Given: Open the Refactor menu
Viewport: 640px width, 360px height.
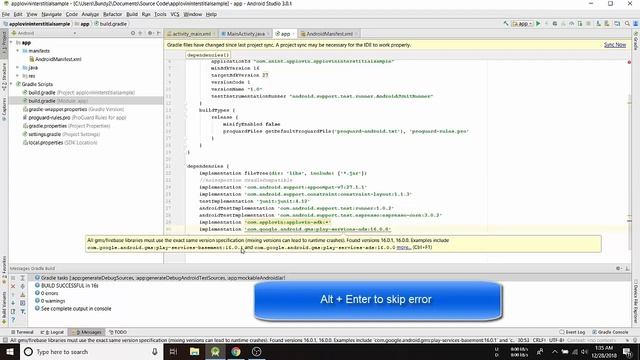Looking at the screenshot, I should click(x=112, y=14).
